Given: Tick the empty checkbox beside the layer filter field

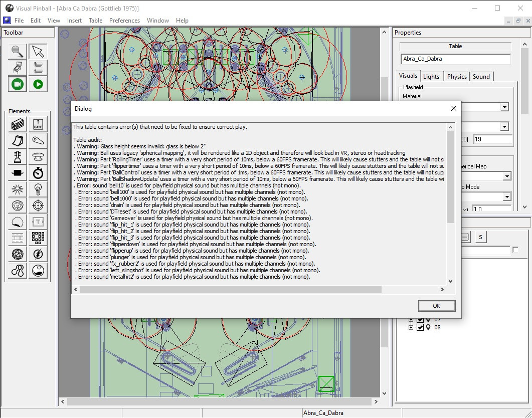Looking at the screenshot, I should tap(515, 250).
